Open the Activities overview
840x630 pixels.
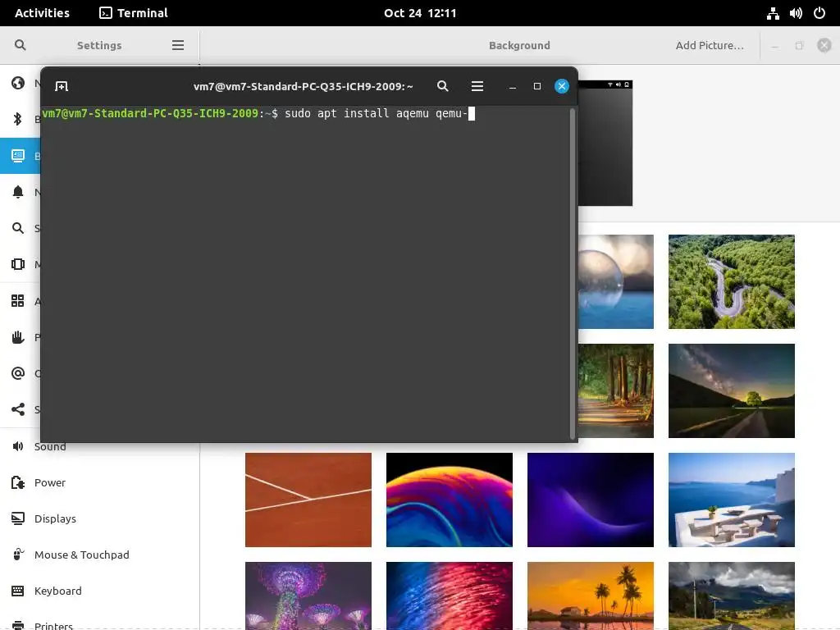coord(43,13)
